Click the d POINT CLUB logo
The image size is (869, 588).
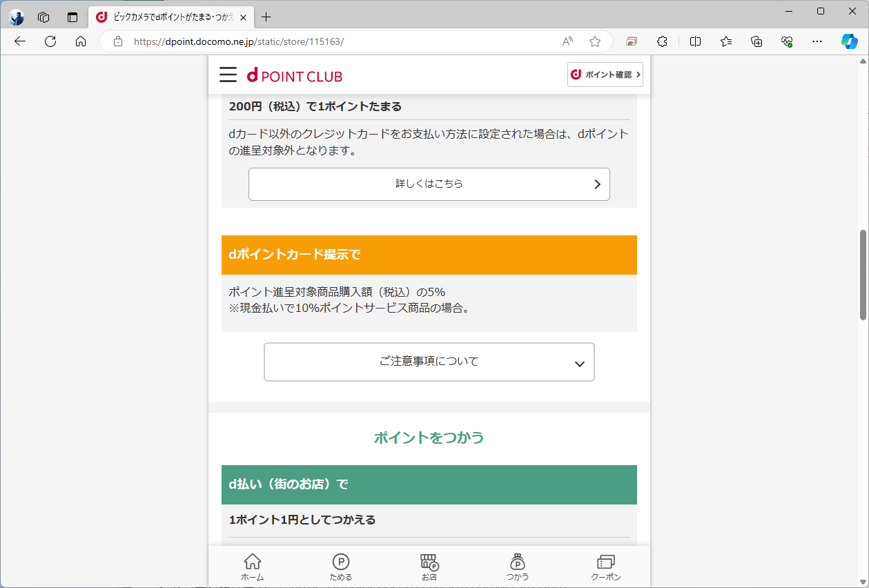[295, 75]
